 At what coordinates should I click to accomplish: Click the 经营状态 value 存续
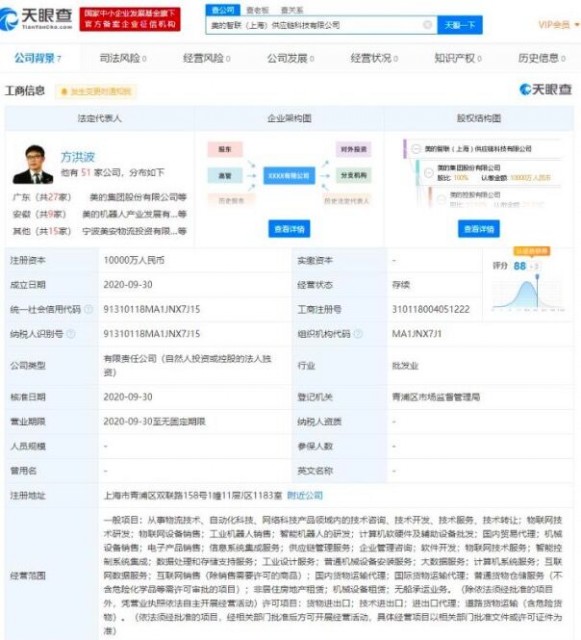click(x=401, y=285)
